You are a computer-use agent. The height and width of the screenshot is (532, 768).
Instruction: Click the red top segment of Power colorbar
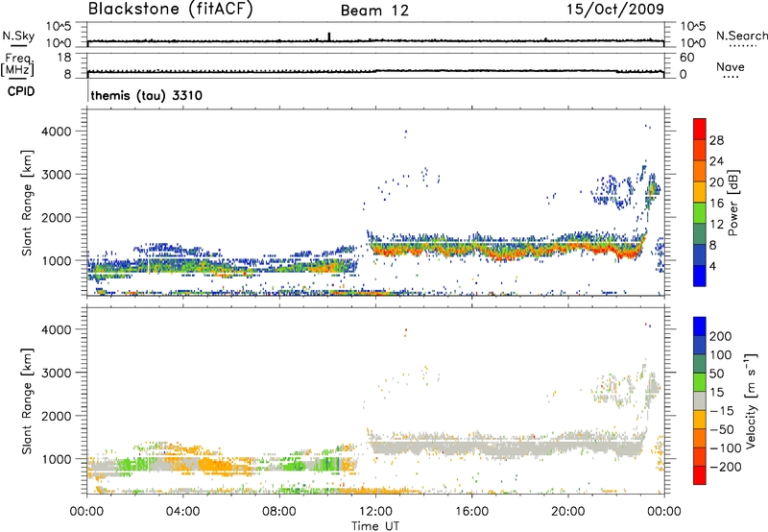tap(700, 130)
